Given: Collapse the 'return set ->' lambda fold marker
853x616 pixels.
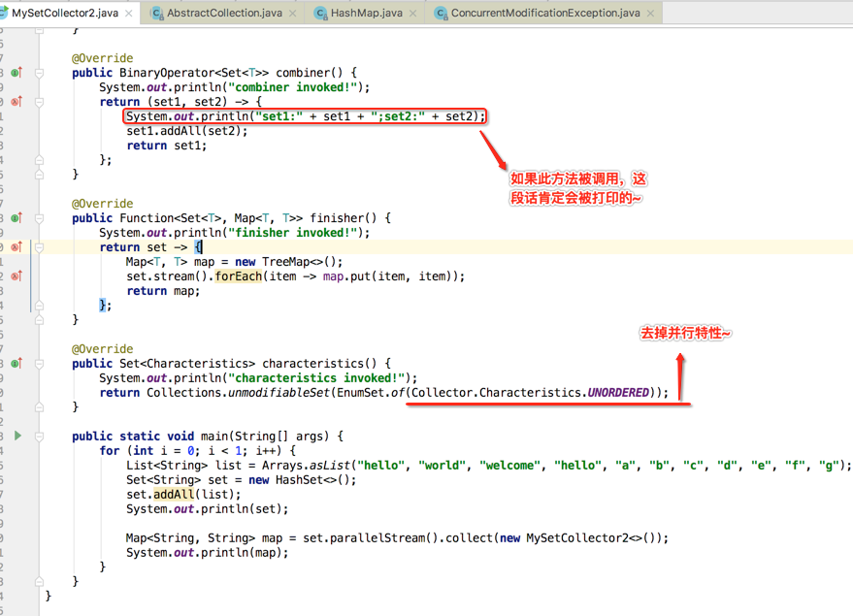Looking at the screenshot, I should pos(39,247).
